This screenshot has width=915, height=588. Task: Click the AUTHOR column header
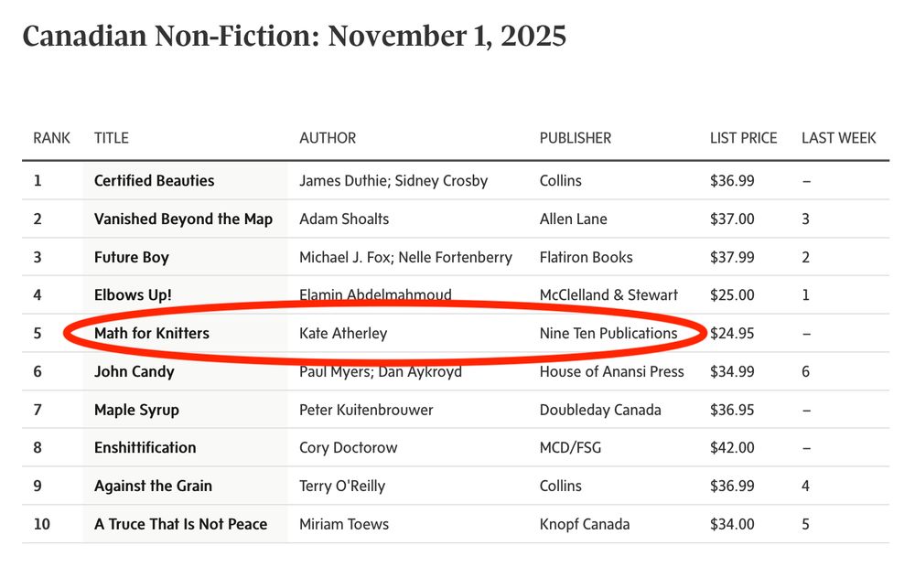pyautogui.click(x=328, y=138)
